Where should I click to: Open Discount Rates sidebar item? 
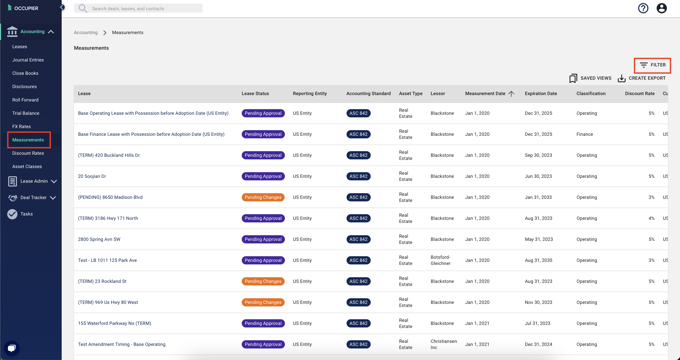click(28, 153)
